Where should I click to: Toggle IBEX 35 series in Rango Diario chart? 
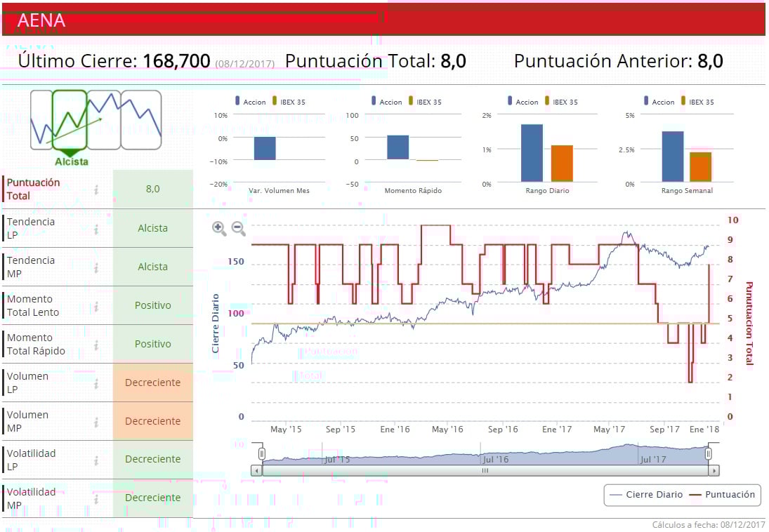coord(561,102)
